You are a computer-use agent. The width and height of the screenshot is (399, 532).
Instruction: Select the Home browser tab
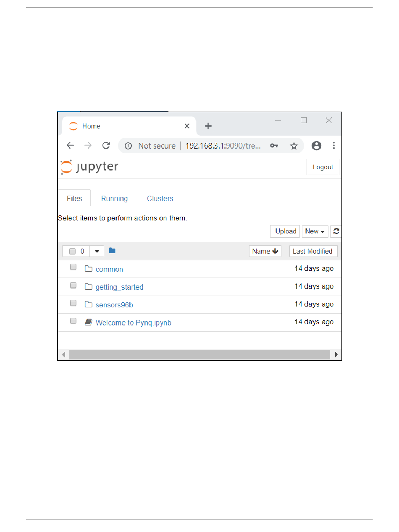tap(129, 126)
